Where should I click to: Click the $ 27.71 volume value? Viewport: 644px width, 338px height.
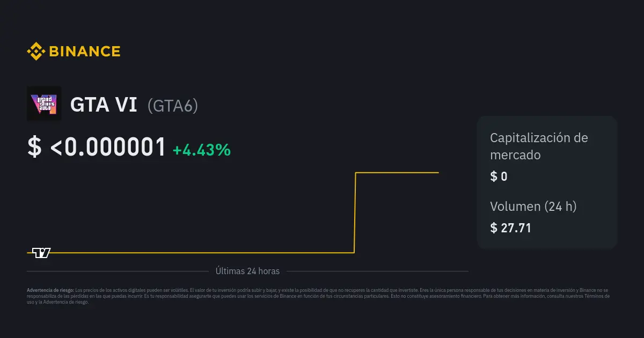click(x=511, y=228)
